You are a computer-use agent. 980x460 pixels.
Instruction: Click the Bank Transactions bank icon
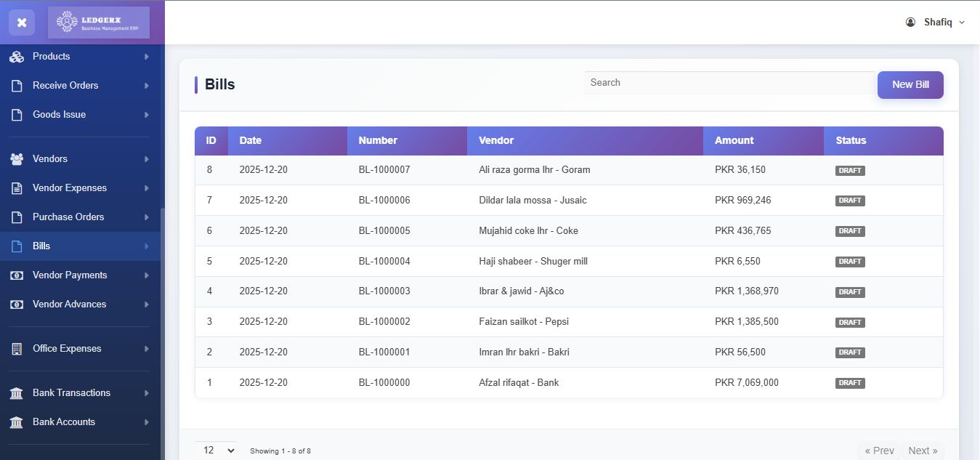17,393
